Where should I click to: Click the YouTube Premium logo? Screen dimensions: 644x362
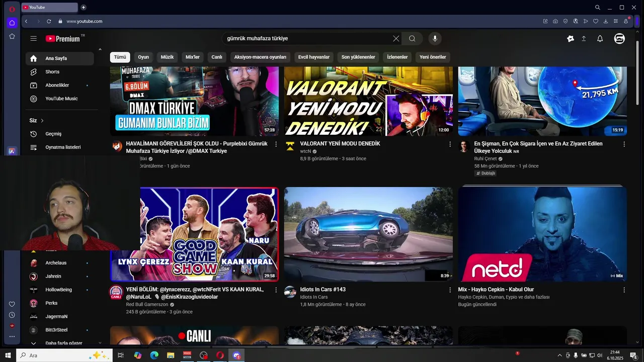tap(63, 39)
